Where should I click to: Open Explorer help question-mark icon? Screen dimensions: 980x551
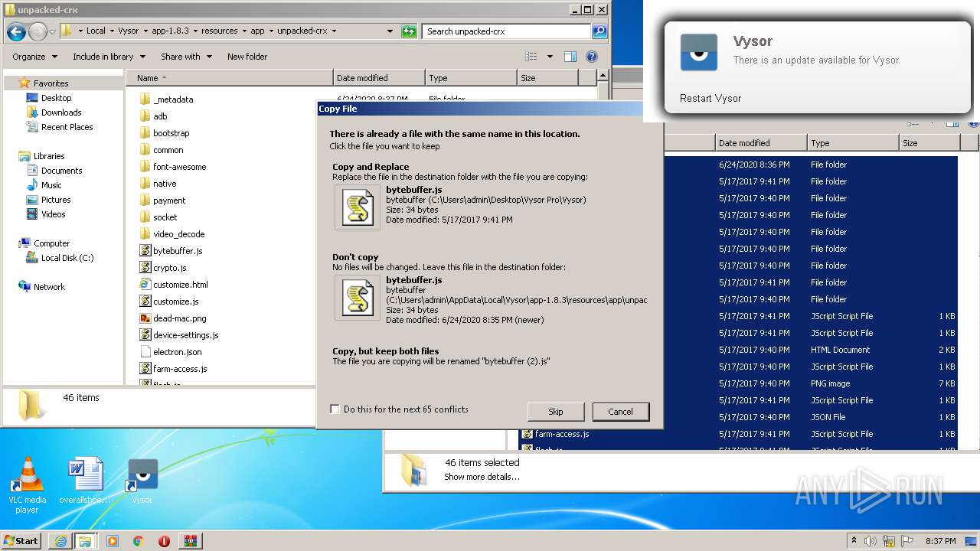click(x=591, y=57)
